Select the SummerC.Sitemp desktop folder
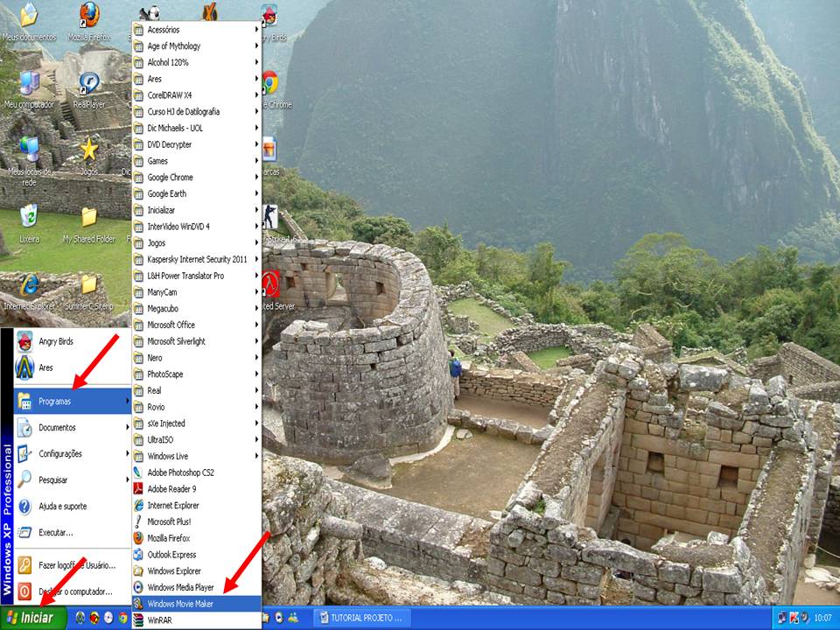 (89, 291)
